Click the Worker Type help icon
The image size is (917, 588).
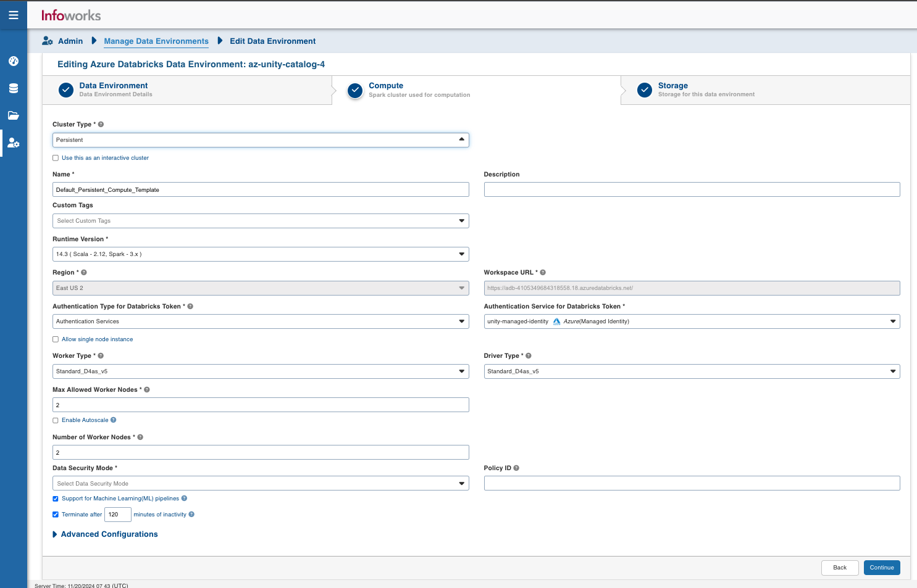(x=101, y=356)
